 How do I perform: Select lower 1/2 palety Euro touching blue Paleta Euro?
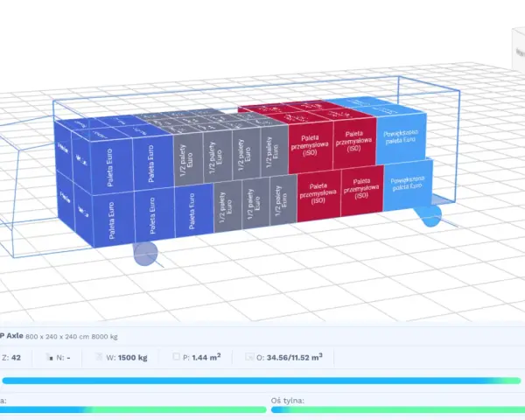pos(227,206)
